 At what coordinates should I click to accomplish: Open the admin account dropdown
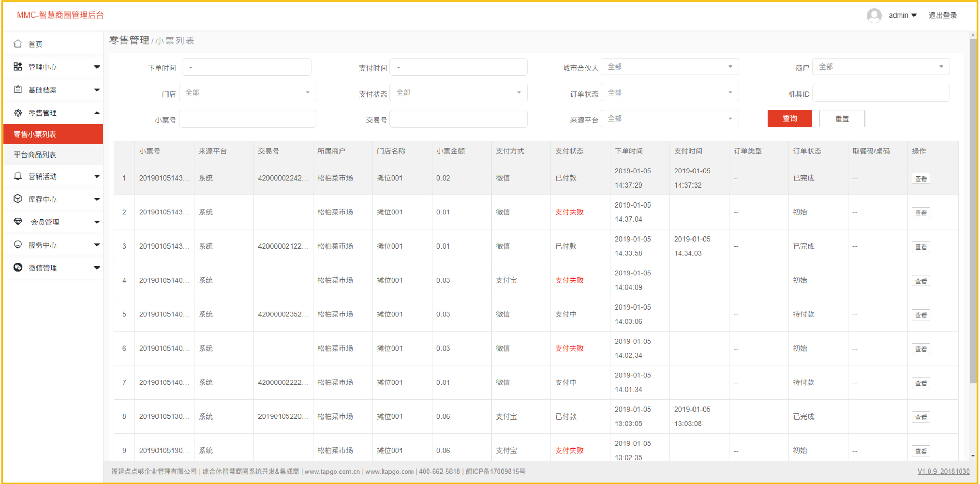click(x=903, y=15)
